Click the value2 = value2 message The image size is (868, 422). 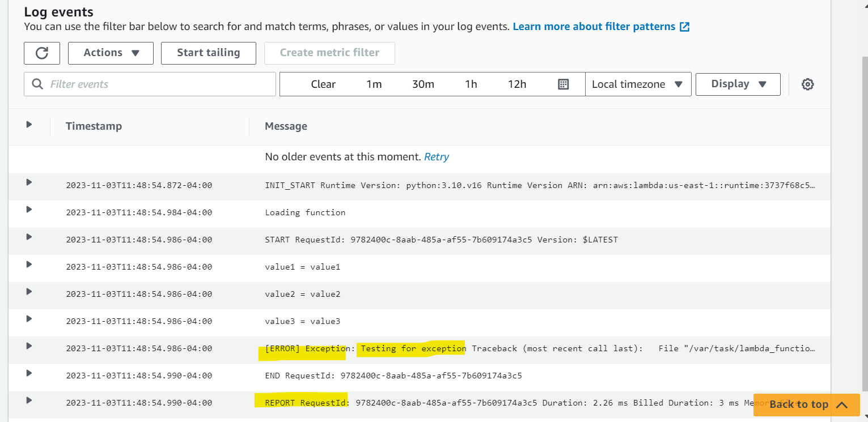(x=302, y=294)
